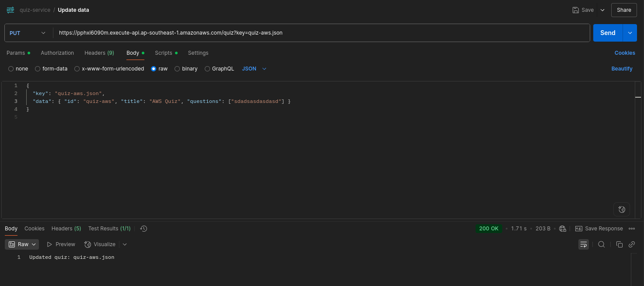Choose the binary body option
Viewport: 644px width, 286px height.
pyautogui.click(x=177, y=69)
